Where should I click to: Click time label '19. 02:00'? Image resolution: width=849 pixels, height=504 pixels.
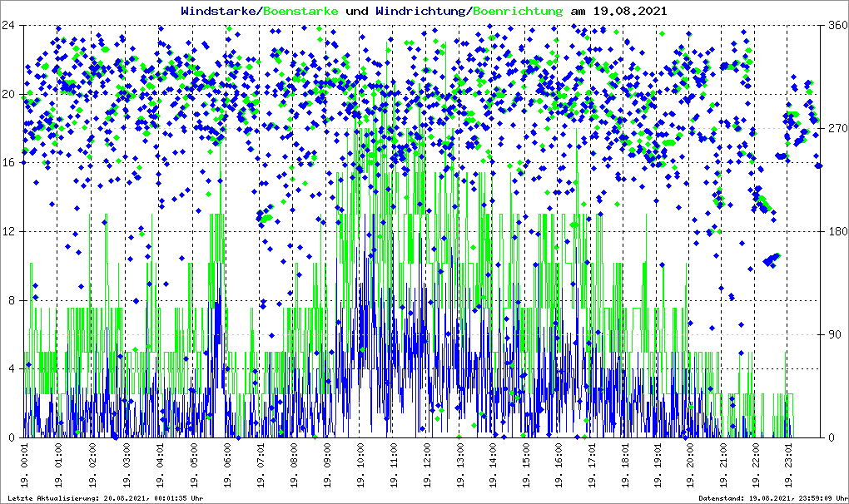point(92,465)
